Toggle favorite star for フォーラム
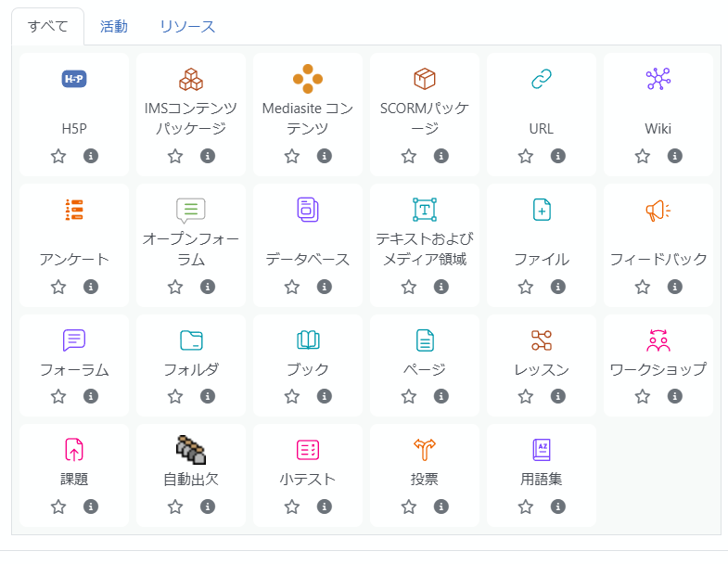Viewport: 728px width, 564px height. pos(58,397)
